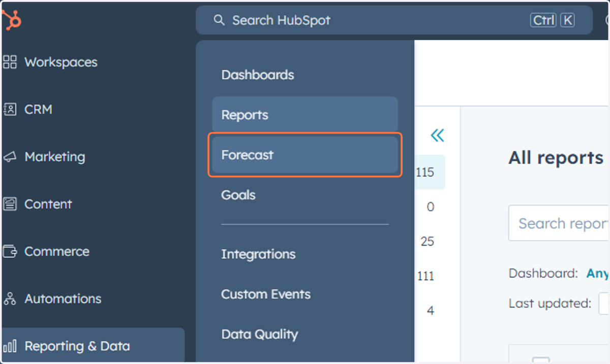Click the Marketing megaphone icon
The width and height of the screenshot is (610, 364).
[10, 157]
